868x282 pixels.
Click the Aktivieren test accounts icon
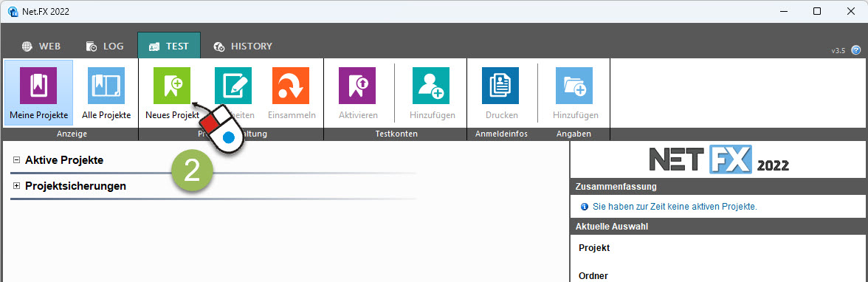(357, 86)
